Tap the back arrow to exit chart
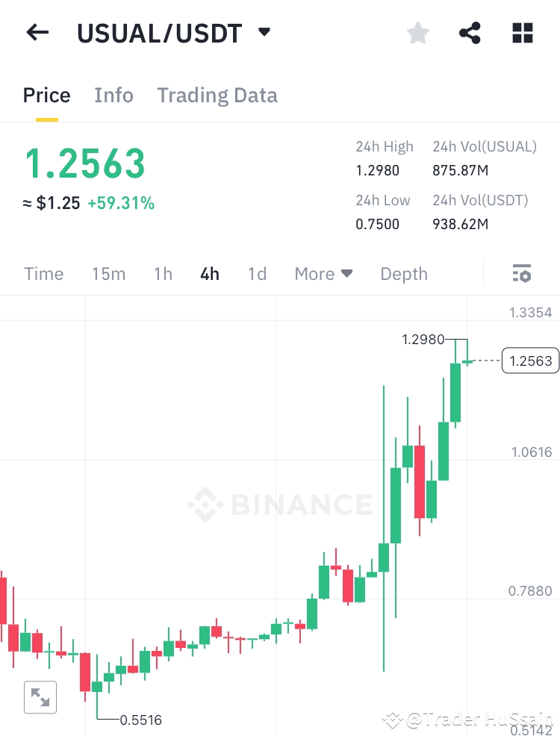 click(37, 32)
